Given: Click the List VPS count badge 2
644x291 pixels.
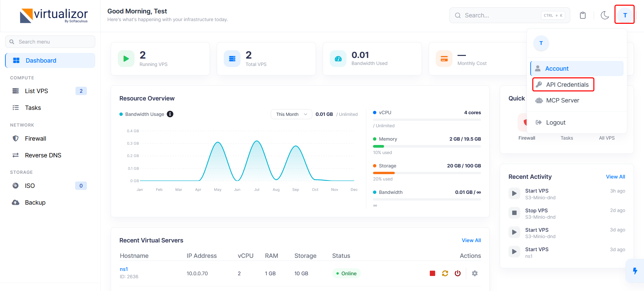Looking at the screenshot, I should click(81, 91).
